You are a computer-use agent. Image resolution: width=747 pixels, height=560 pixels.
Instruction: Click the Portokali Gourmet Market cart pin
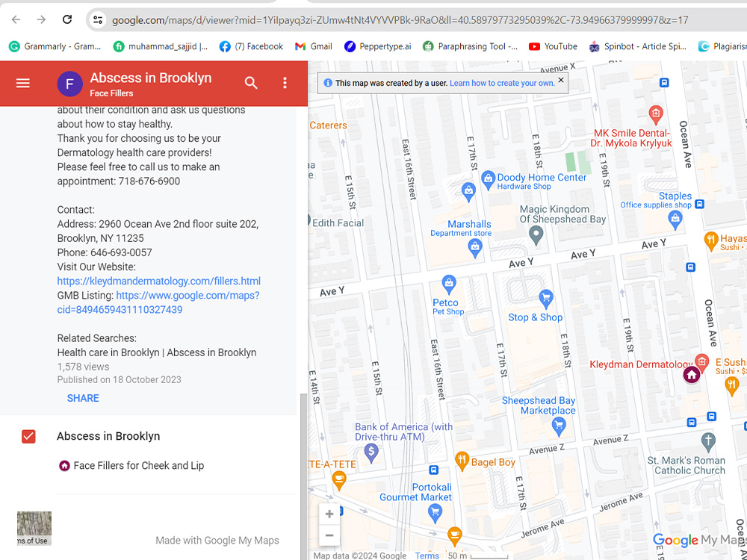(435, 514)
